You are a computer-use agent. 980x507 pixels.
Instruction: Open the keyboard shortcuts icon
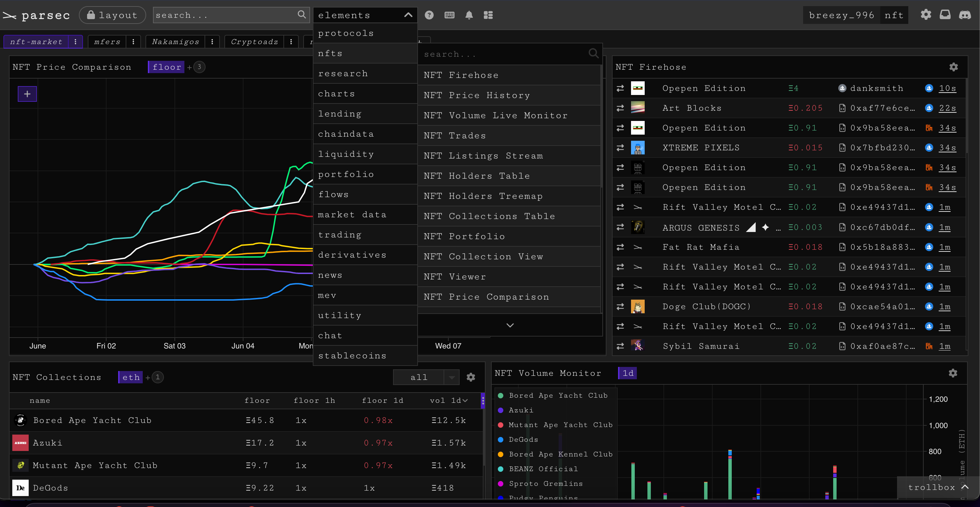coord(449,15)
